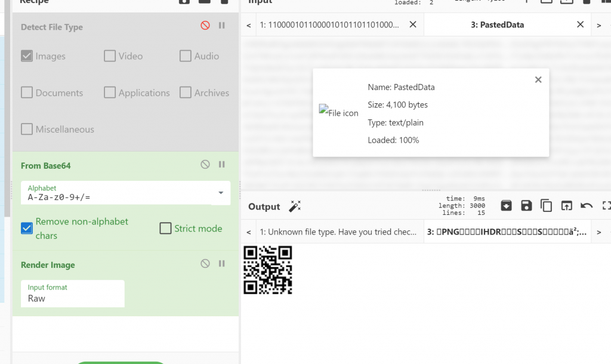Close input tab 1 with binary data
This screenshot has width=611, height=364.
coord(413,24)
